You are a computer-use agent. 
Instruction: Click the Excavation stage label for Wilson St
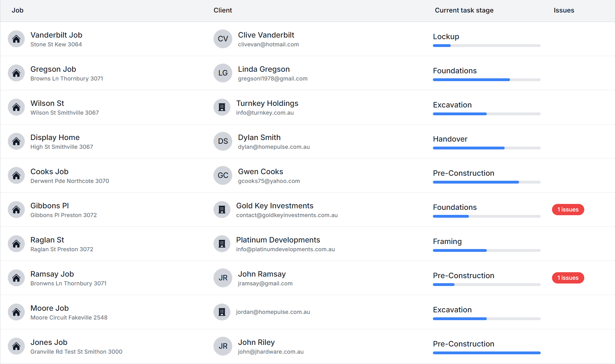pos(452,105)
